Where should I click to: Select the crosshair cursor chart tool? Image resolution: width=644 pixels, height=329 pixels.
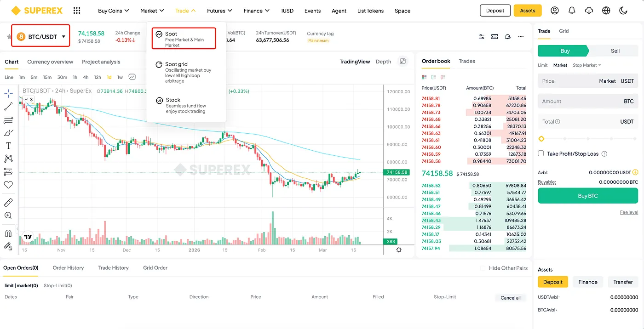pyautogui.click(x=8, y=94)
